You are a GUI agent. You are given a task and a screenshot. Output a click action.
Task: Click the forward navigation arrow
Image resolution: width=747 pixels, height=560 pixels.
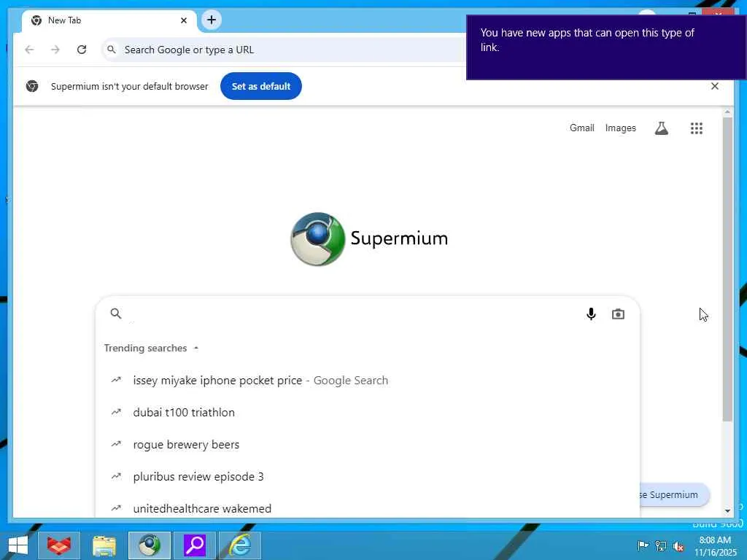point(55,50)
